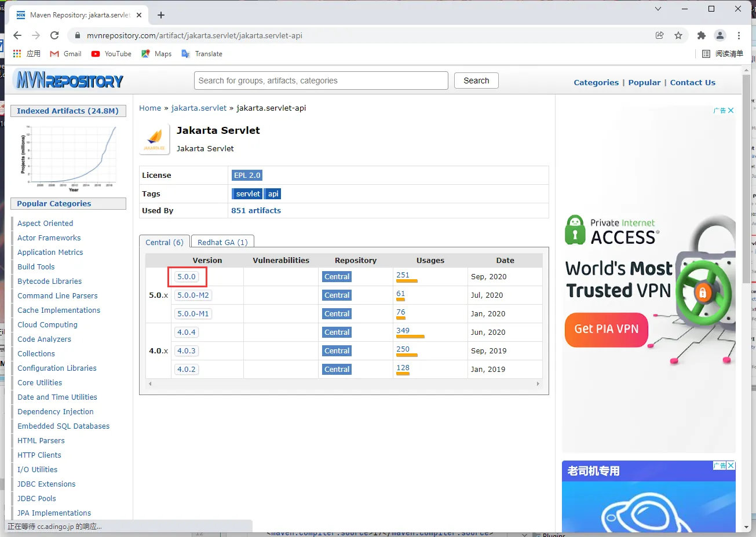Open Dependency Injection category
This screenshot has height=537, width=756.
click(x=56, y=411)
